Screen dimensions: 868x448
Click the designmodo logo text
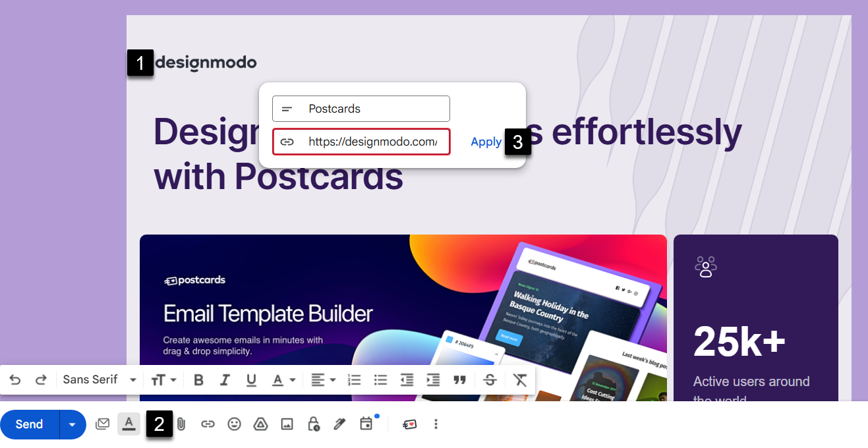206,63
